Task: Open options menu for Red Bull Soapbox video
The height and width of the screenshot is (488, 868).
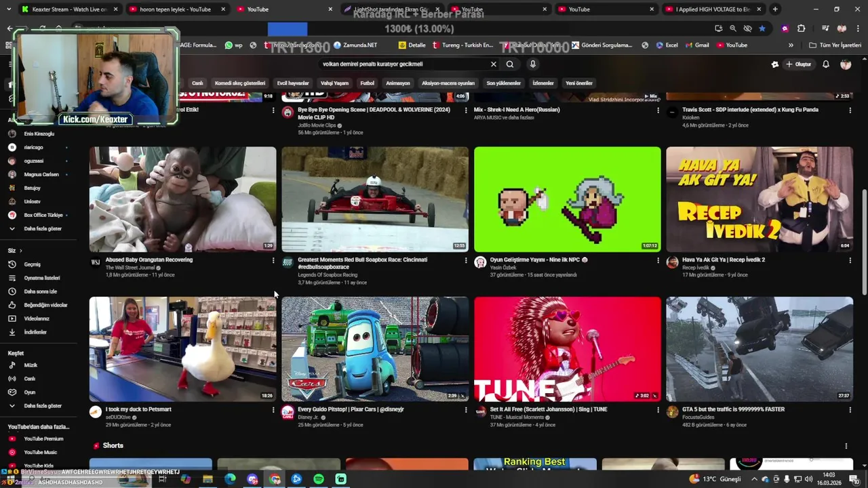Action: coord(466,260)
